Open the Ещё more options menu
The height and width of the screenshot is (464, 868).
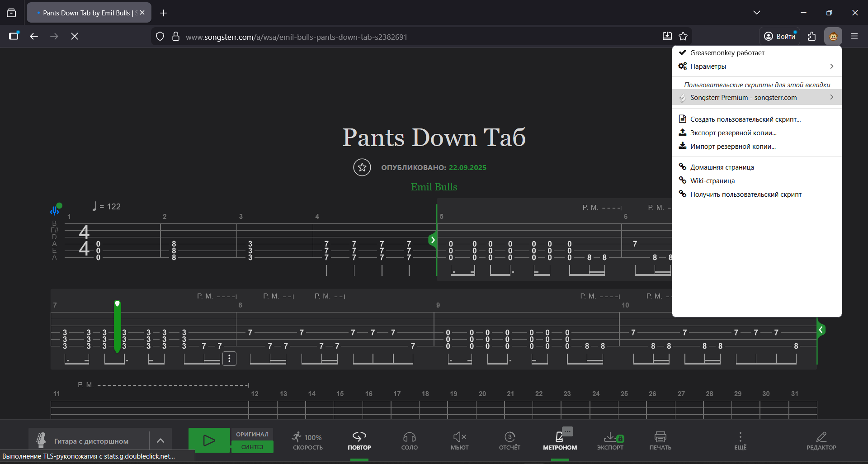click(x=740, y=441)
